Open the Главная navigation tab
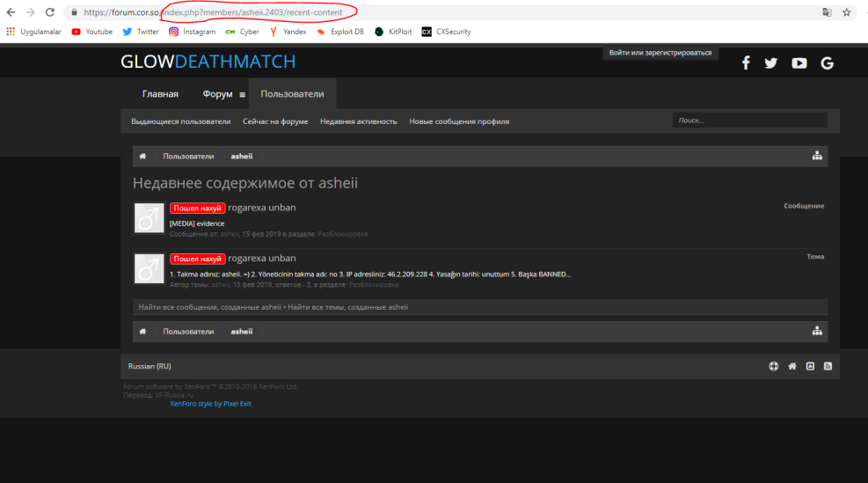This screenshot has height=483, width=868. [160, 94]
